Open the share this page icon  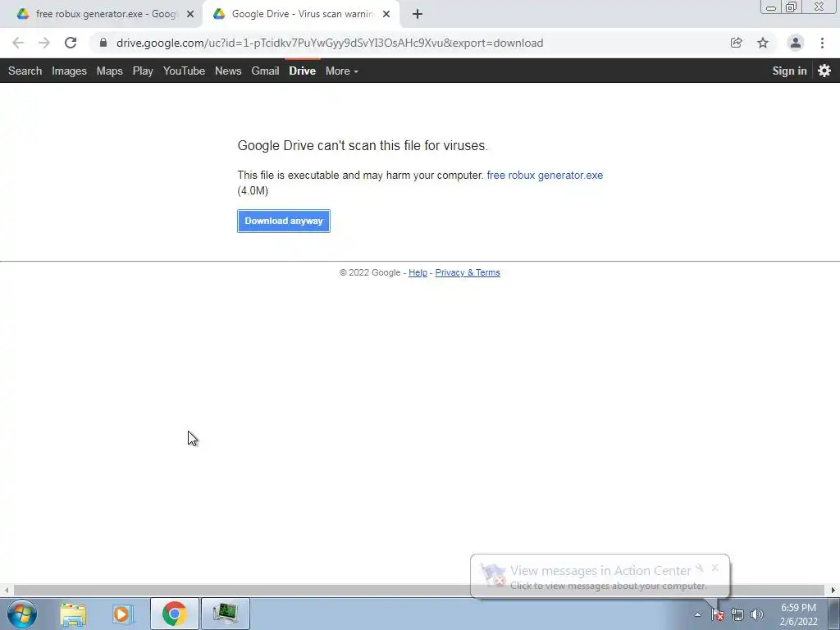736,43
